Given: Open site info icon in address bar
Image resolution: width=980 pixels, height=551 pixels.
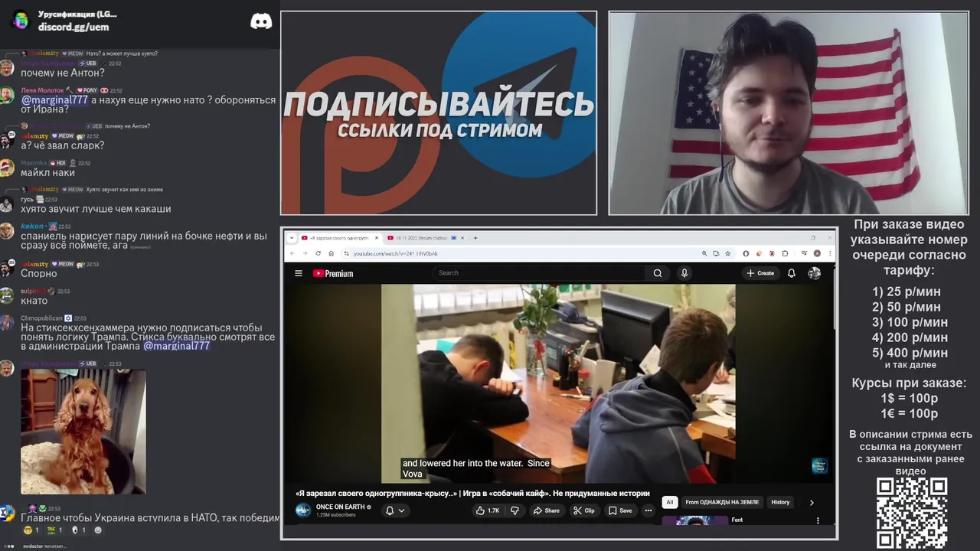Looking at the screenshot, I should [x=346, y=253].
